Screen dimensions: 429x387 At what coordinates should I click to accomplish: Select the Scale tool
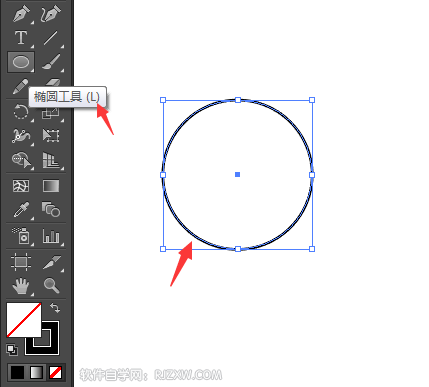tap(51, 113)
